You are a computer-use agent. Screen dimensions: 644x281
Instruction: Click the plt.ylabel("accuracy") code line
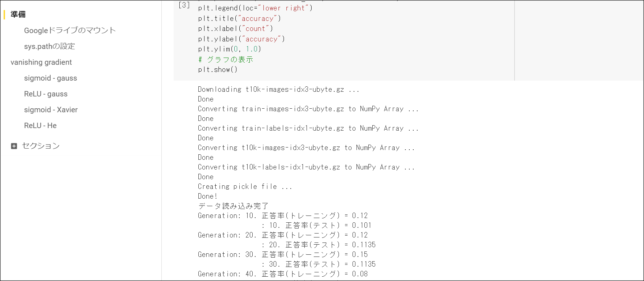point(241,39)
